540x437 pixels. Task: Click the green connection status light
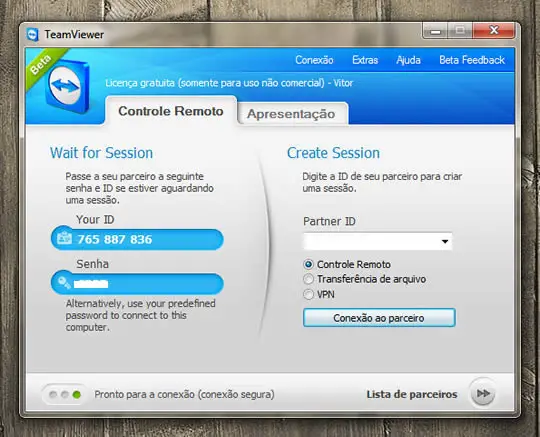tap(77, 394)
